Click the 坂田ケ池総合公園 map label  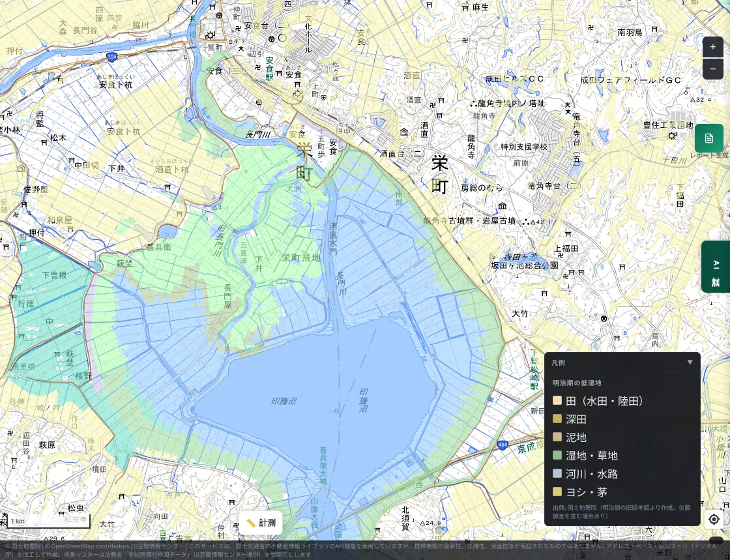pos(525,266)
